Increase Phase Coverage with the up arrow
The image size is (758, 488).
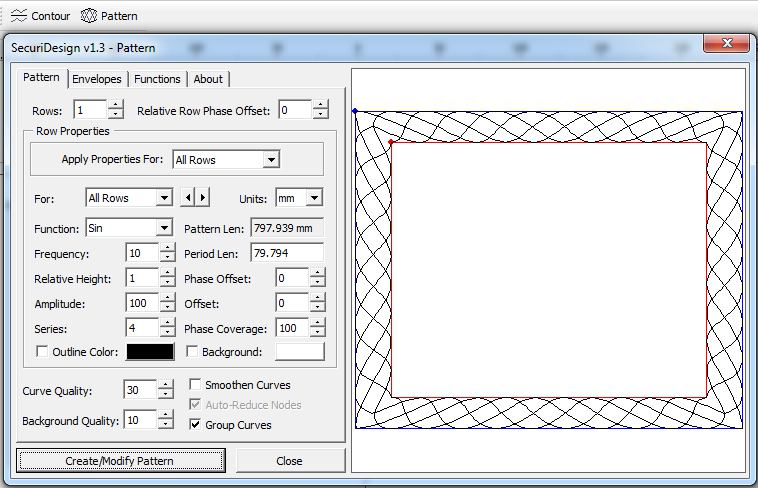[x=318, y=323]
